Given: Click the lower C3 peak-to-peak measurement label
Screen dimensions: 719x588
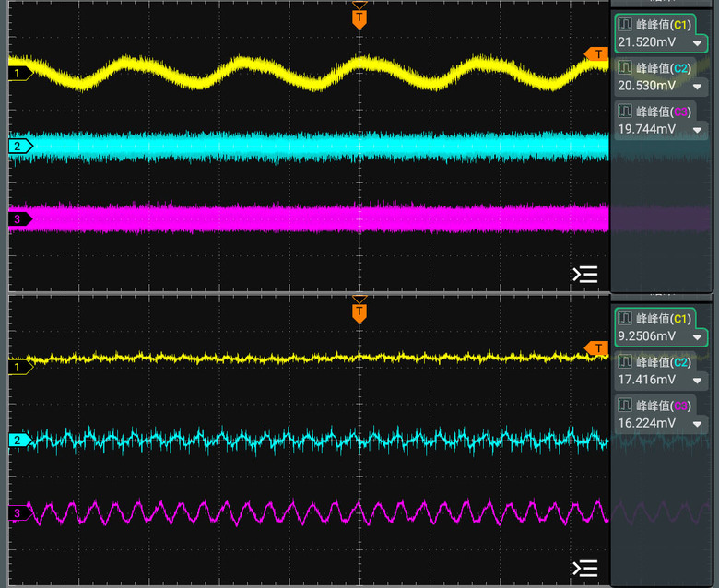Looking at the screenshot, I should [664, 406].
